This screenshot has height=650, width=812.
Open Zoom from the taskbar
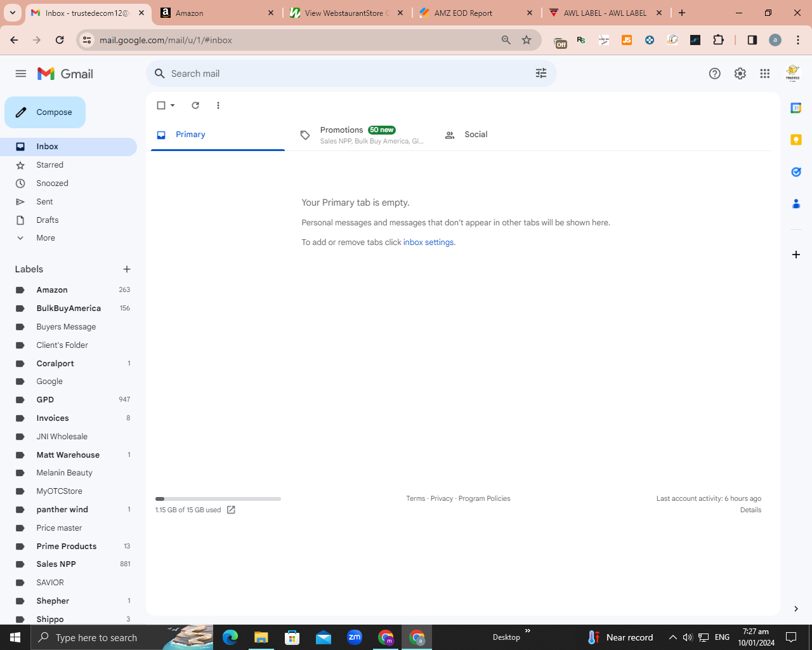tap(355, 637)
